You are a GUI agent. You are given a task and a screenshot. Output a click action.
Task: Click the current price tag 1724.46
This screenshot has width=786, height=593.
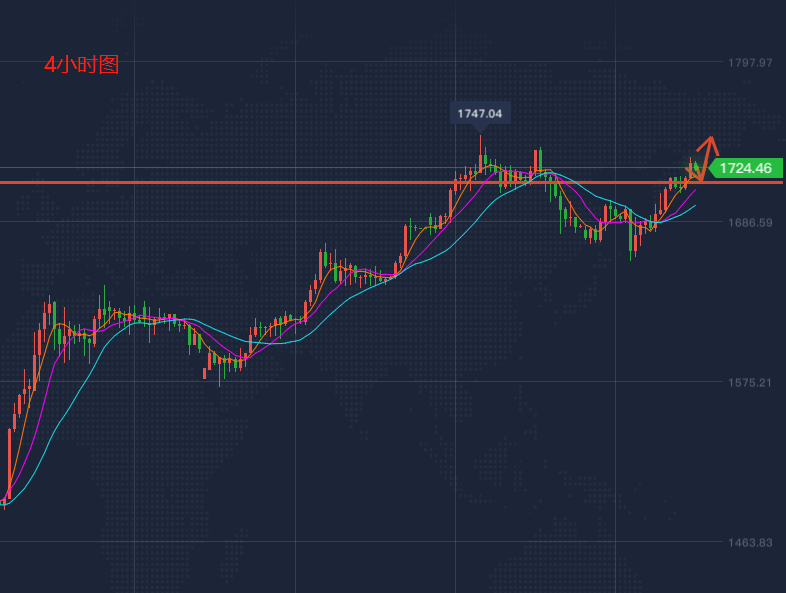(x=745, y=168)
